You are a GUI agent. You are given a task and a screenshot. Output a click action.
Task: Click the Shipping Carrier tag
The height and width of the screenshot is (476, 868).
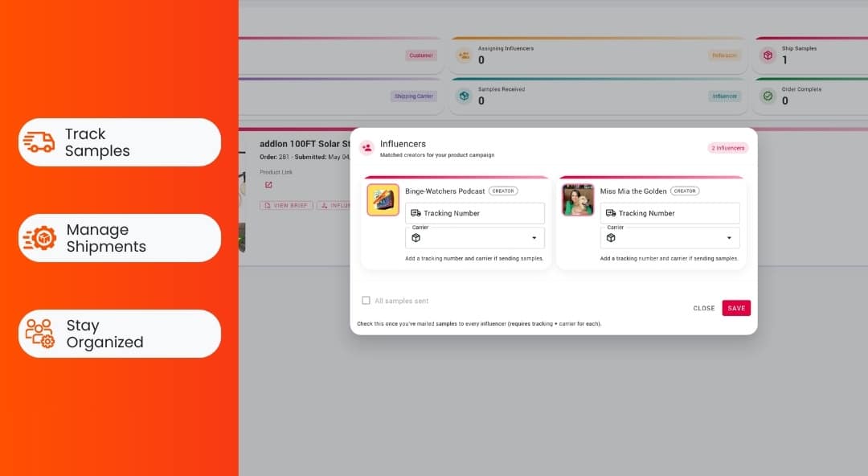coord(414,96)
